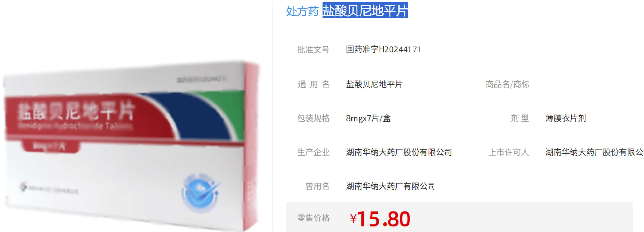Click the 曾用名 label
Image resolution: width=644 pixels, height=232 pixels.
pos(317,186)
